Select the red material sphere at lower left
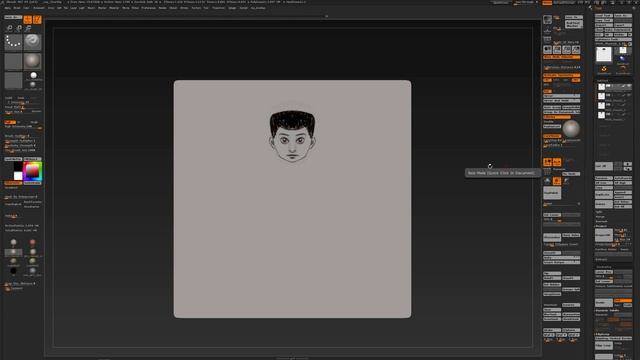640x360 pixels. [33, 242]
